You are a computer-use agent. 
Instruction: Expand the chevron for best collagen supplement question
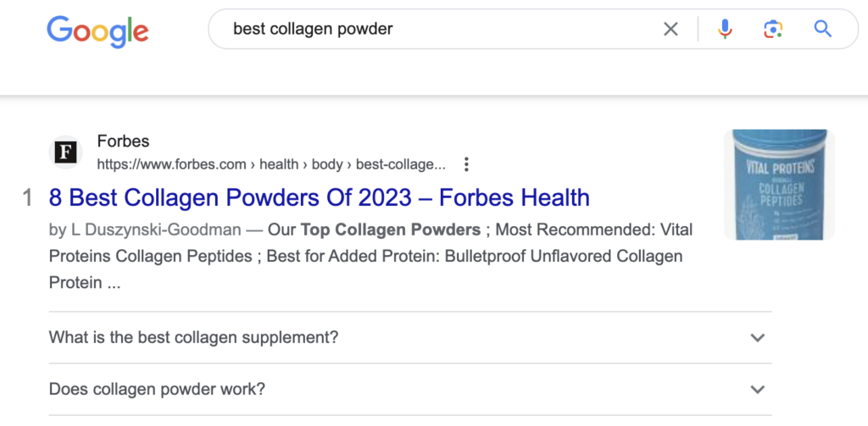pyautogui.click(x=757, y=338)
